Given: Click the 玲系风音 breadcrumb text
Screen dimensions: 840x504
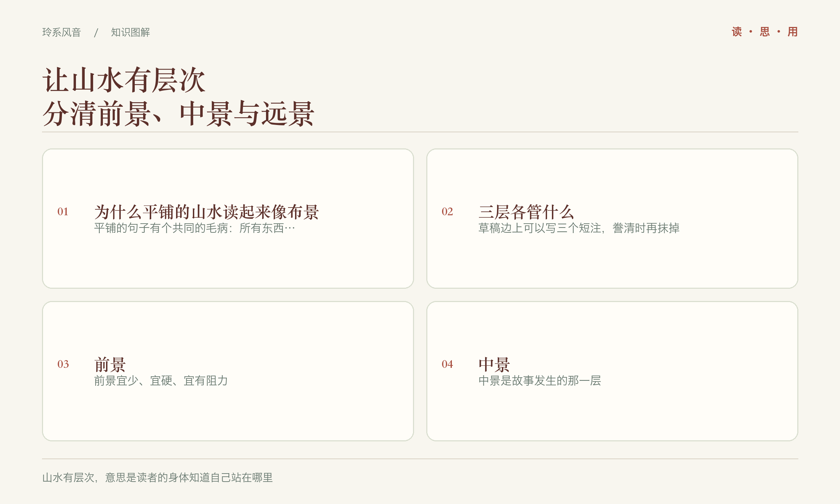Looking at the screenshot, I should point(62,32).
